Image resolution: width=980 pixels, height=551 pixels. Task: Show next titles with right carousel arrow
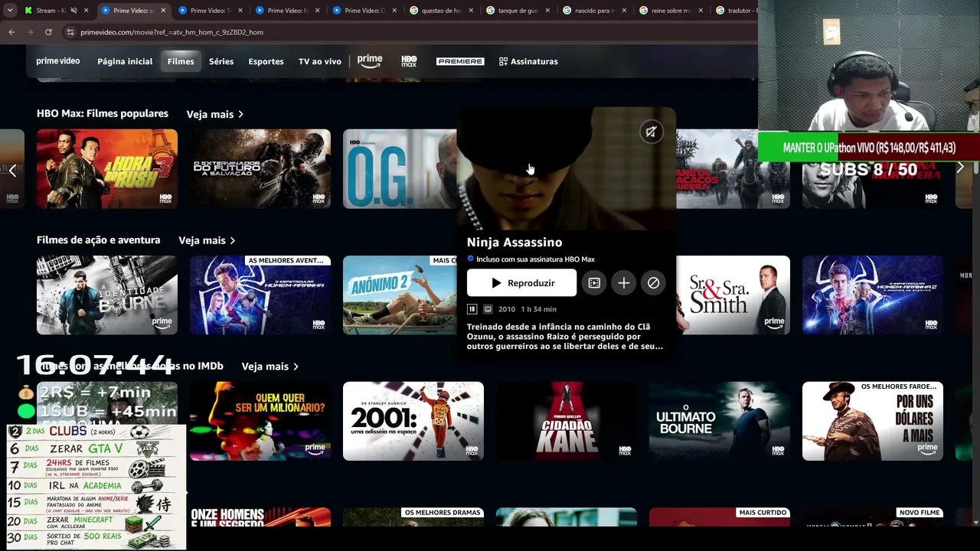[960, 168]
